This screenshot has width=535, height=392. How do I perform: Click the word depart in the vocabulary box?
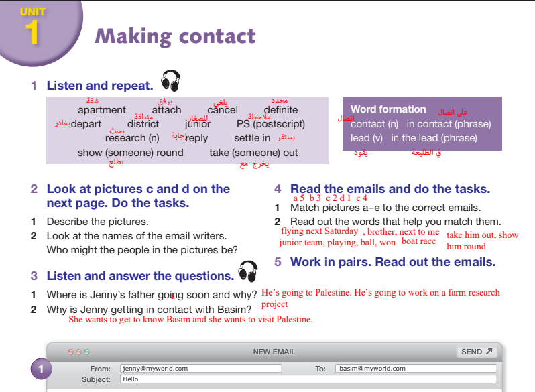[x=86, y=124]
